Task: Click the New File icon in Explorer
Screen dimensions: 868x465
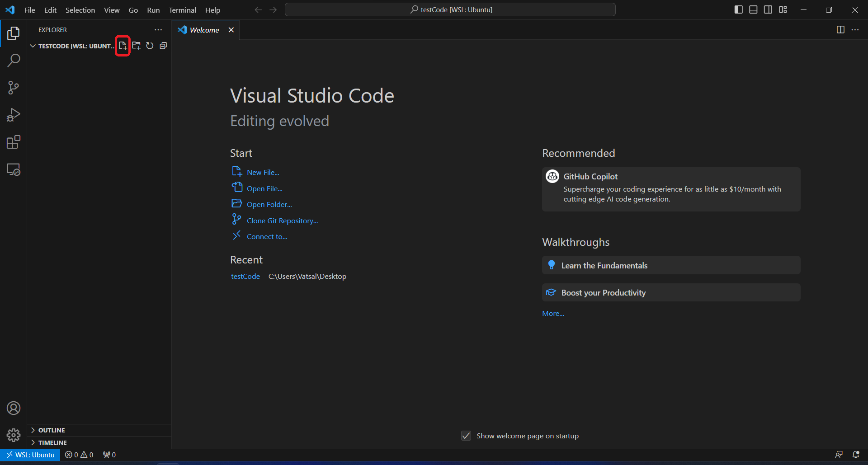Action: click(x=123, y=46)
